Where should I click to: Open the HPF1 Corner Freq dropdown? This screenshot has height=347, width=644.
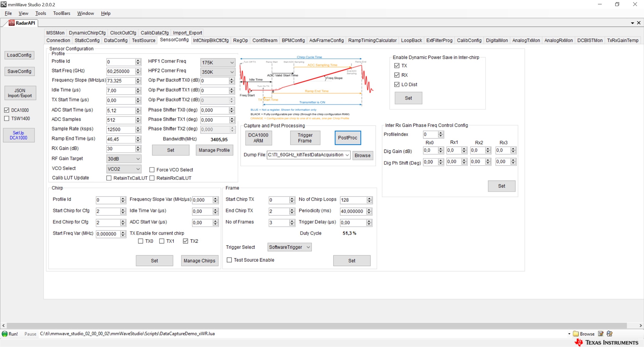(218, 63)
